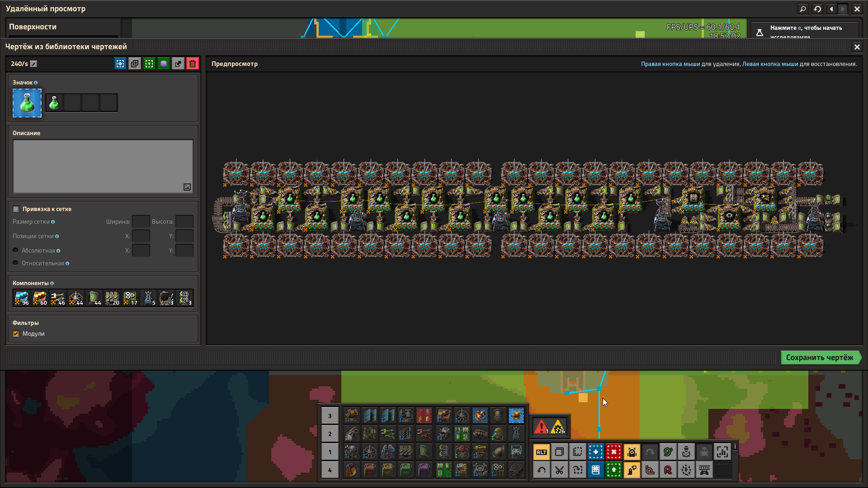Click the Ширина grid width field
Image resolution: width=868 pixels, height=488 pixels.
pos(141,221)
